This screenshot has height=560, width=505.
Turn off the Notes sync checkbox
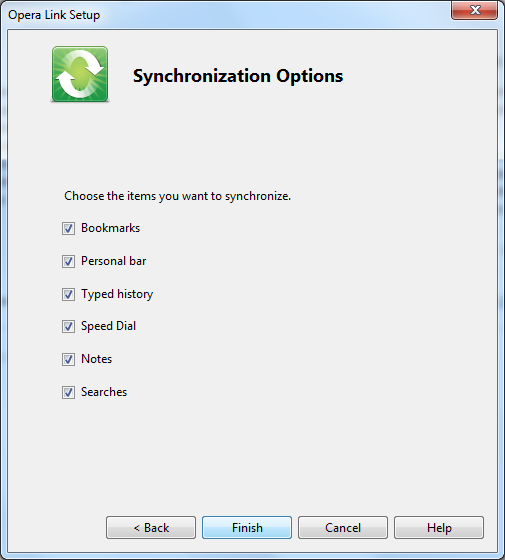pos(68,359)
